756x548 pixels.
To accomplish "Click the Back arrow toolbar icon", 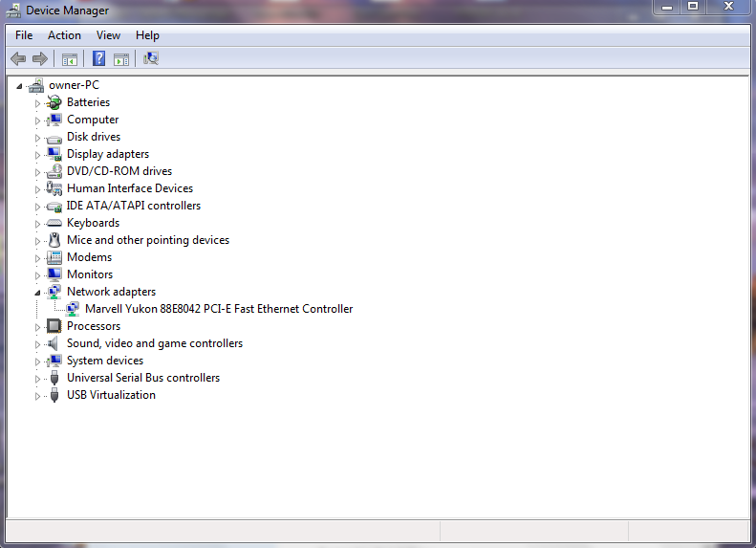I will pyautogui.click(x=18, y=59).
